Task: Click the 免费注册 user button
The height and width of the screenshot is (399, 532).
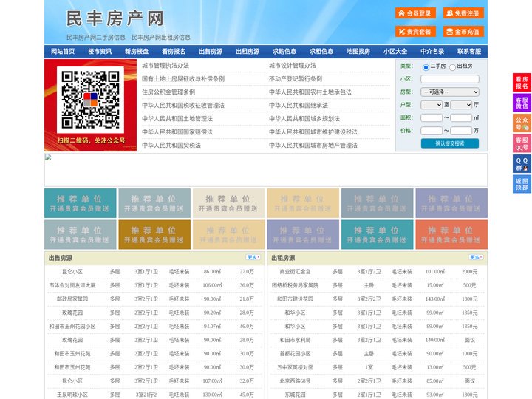Action: [x=463, y=13]
